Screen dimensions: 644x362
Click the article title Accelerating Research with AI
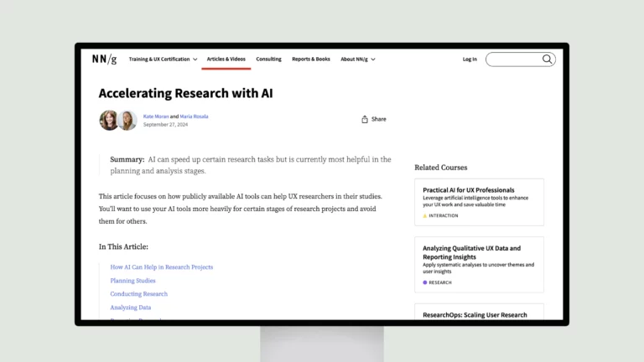pos(185,93)
